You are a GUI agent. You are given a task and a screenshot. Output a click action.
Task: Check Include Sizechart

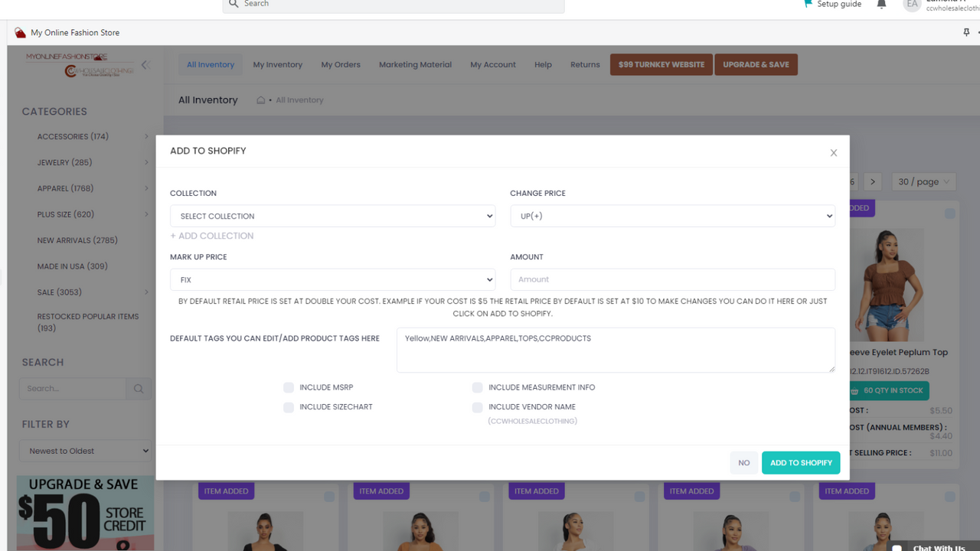click(x=289, y=407)
